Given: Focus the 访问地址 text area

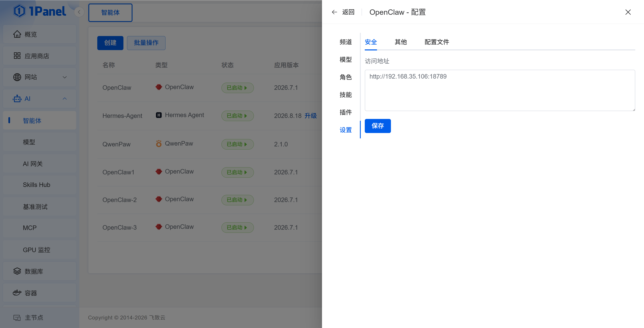Looking at the screenshot, I should pyautogui.click(x=500, y=90).
